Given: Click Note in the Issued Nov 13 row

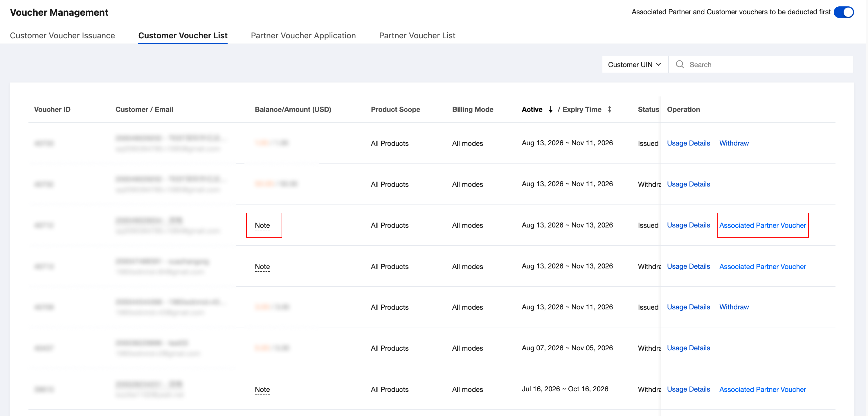Looking at the screenshot, I should (262, 225).
